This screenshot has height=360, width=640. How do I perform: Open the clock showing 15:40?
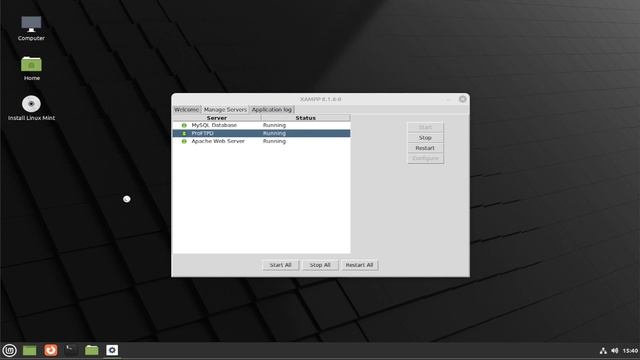point(630,351)
